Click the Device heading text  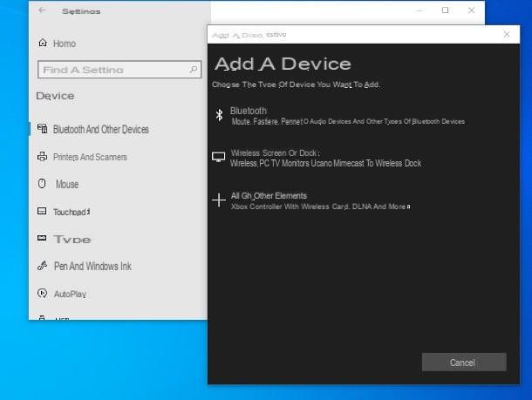click(x=55, y=96)
